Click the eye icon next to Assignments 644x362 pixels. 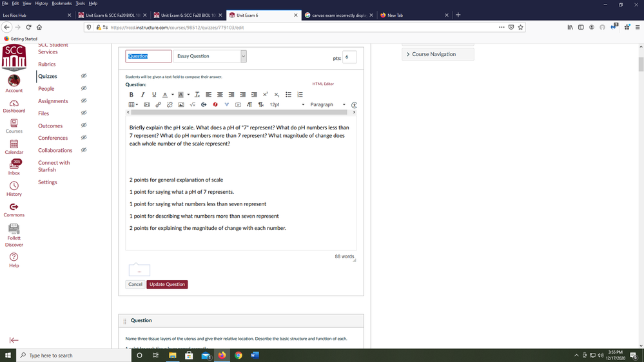click(x=84, y=100)
